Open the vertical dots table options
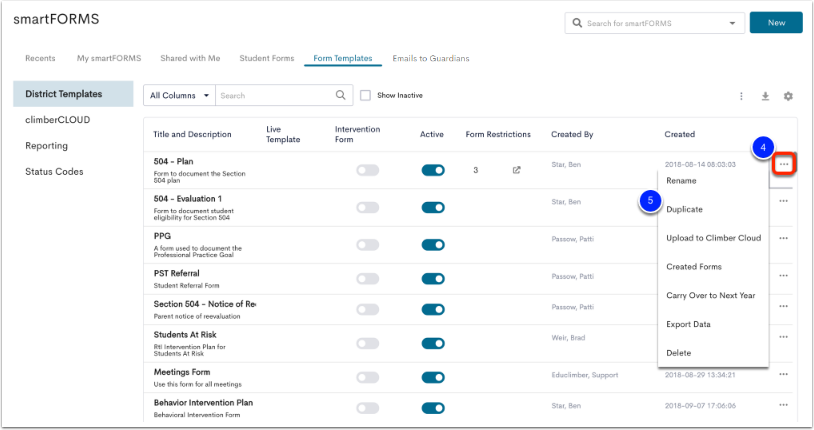The image size is (814, 430). 741,96
